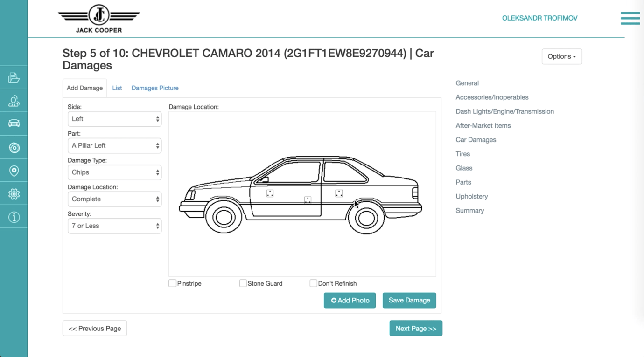Open the settings gear sidebar icon
Viewport: 644px width, 357px height.
[14, 194]
